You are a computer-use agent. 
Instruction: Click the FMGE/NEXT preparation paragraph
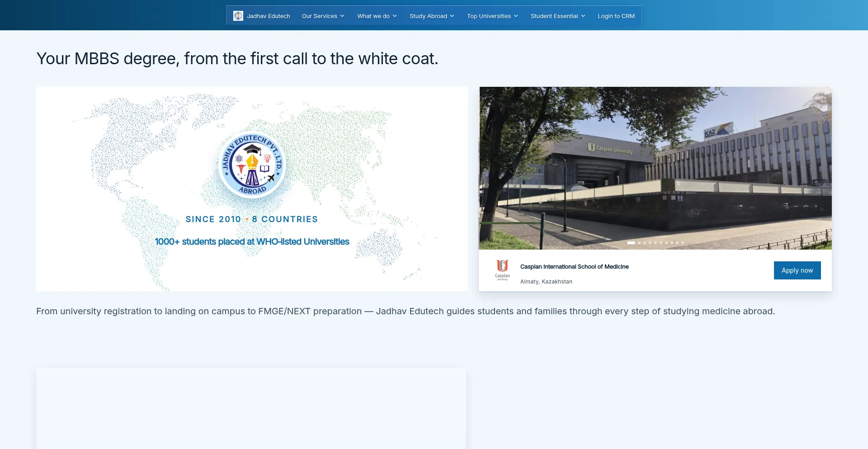point(406,311)
